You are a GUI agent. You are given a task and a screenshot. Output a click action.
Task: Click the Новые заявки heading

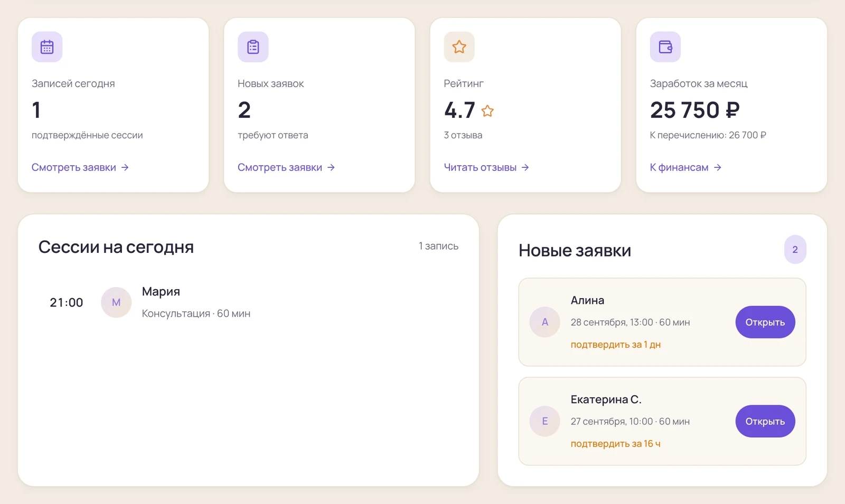point(575,250)
